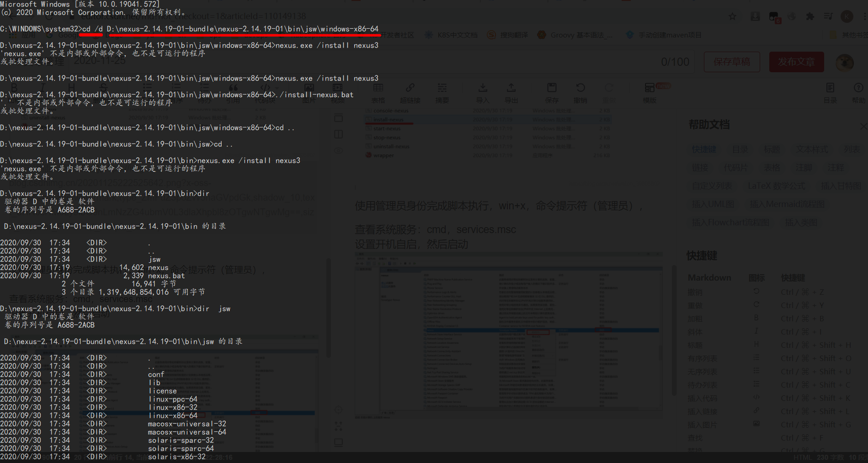The width and height of the screenshot is (868, 463).
Task: Click Ctrl + Shift + H shortcut for 标题
Action: click(x=816, y=345)
